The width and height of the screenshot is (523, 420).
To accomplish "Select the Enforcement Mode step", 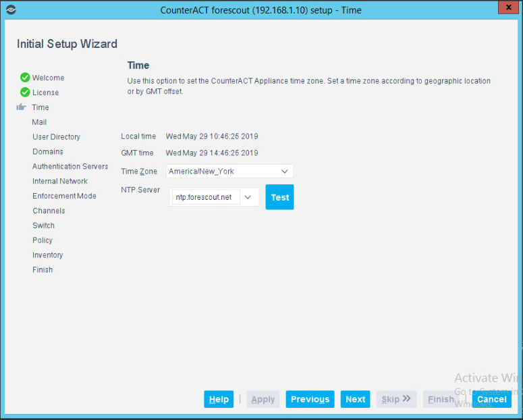I will pyautogui.click(x=64, y=196).
